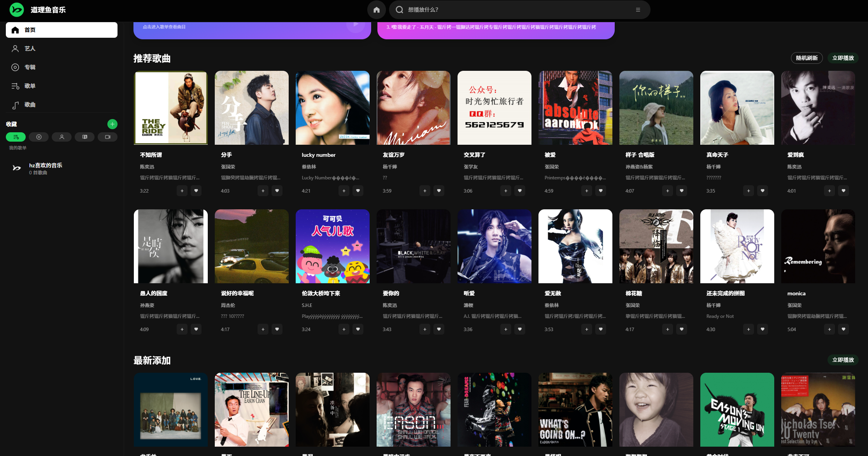The image size is (868, 456).
Task: Click 立即播放 for 推荐歌曲
Action: pos(843,58)
